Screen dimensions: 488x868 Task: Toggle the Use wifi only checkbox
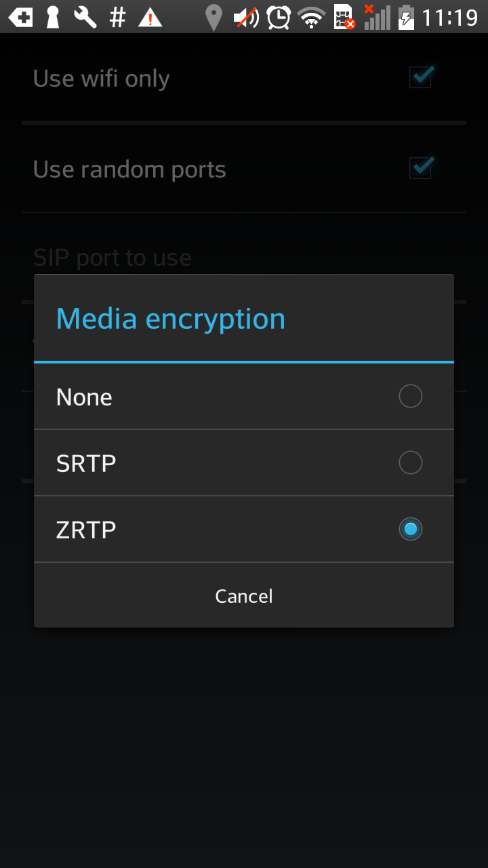point(421,78)
